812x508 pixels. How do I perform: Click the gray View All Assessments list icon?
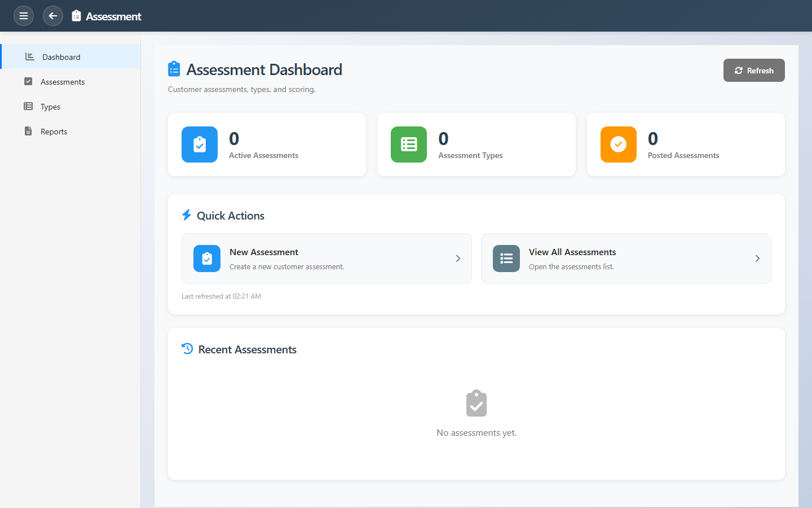pyautogui.click(x=506, y=259)
